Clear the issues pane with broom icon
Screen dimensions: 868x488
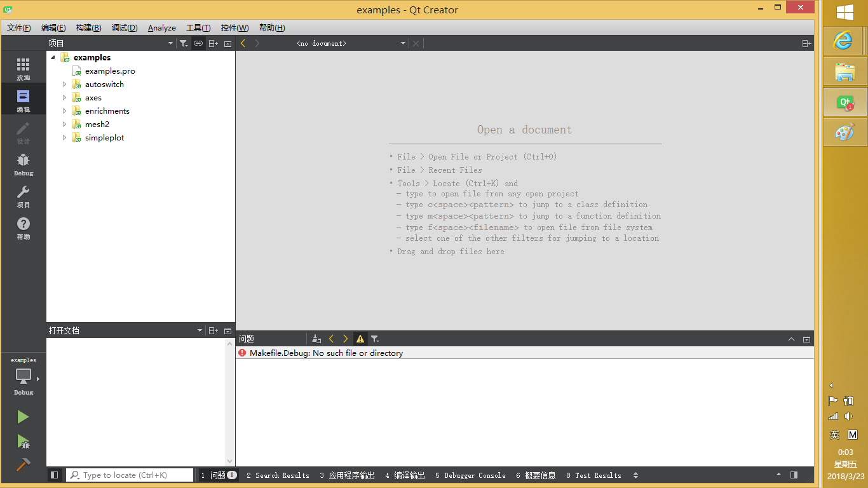coord(316,339)
